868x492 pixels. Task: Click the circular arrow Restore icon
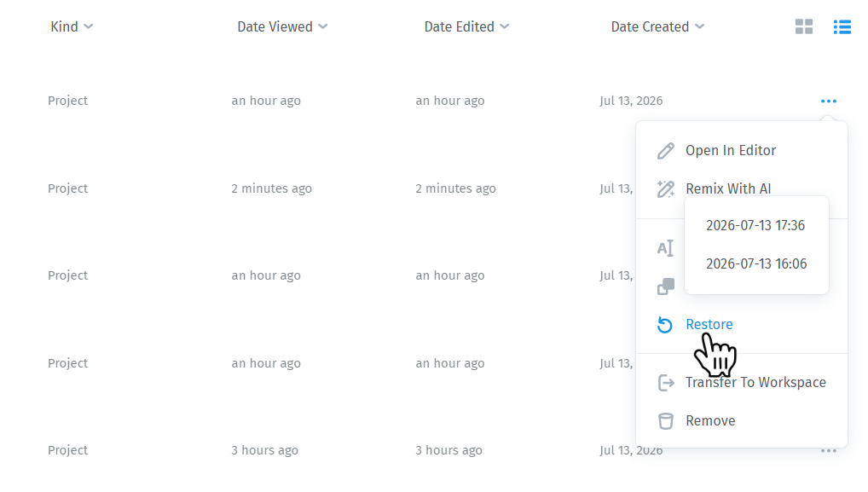(665, 325)
